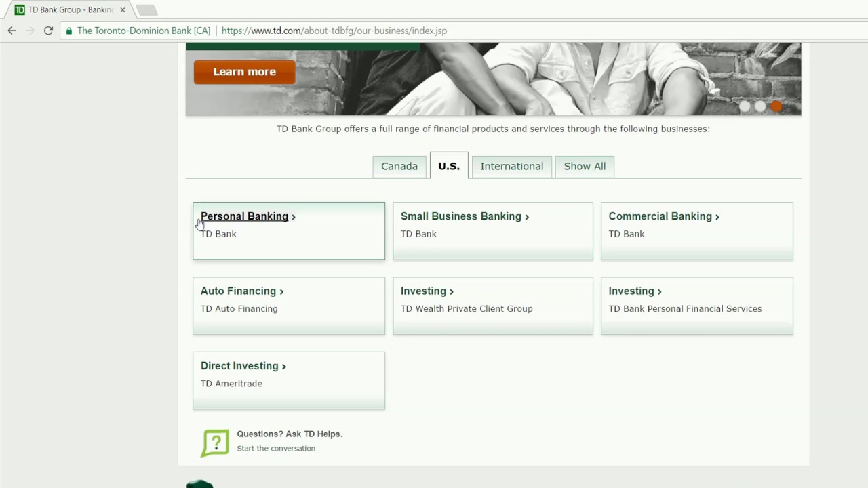Screen dimensions: 868x488
Task: Click the TD Bank Group offers full range sentence
Action: pos(493,129)
